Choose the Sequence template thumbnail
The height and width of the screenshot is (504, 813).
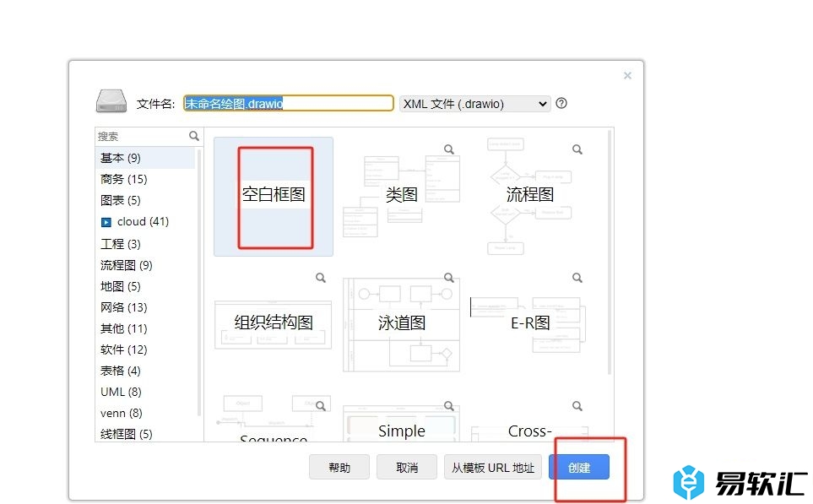tap(274, 419)
